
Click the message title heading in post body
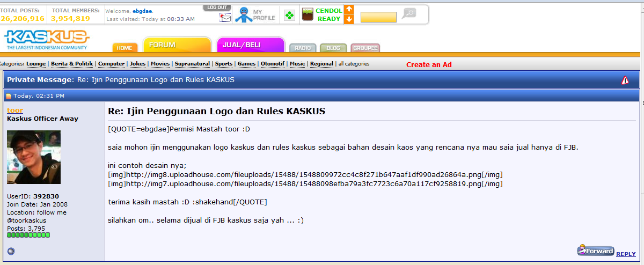[217, 111]
